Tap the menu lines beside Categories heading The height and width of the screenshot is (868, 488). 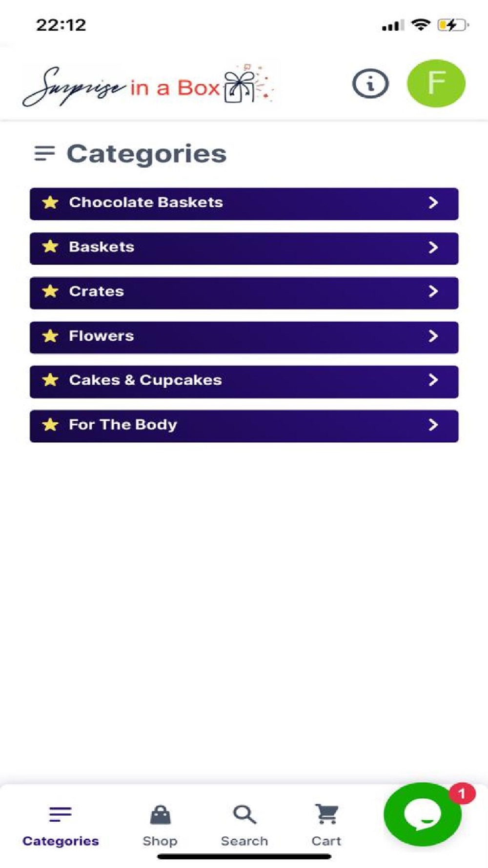(x=45, y=153)
